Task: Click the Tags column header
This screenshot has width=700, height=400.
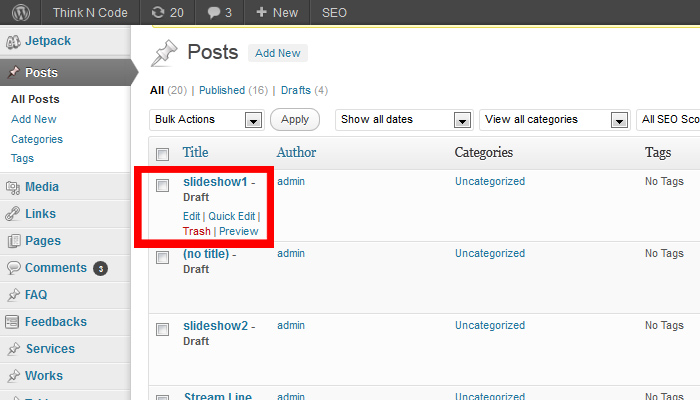Action: (x=658, y=152)
